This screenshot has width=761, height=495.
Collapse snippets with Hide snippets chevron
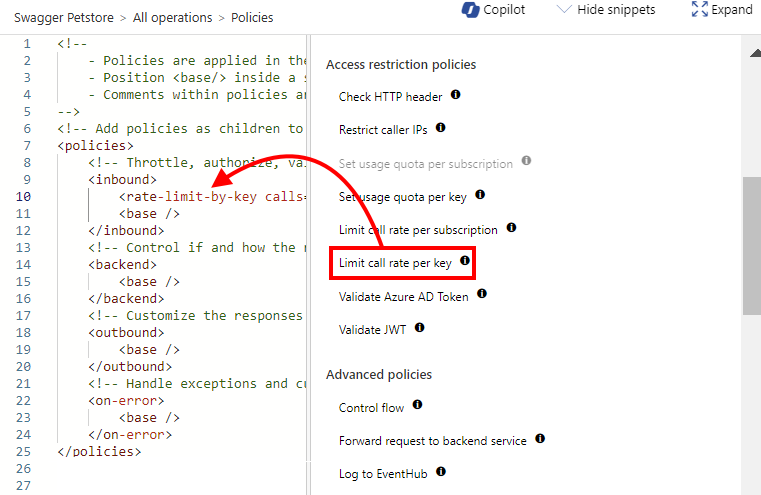coord(564,10)
